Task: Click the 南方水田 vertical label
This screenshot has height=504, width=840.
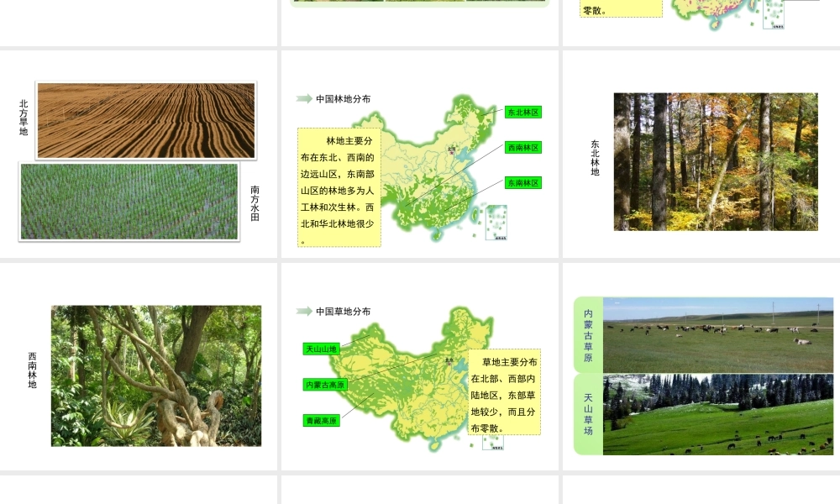Action: click(255, 203)
